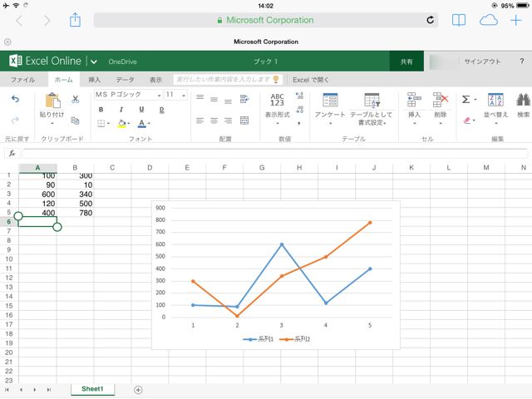Open the ABC 123 number format menu
This screenshot has height=399, width=532.
[x=277, y=109]
